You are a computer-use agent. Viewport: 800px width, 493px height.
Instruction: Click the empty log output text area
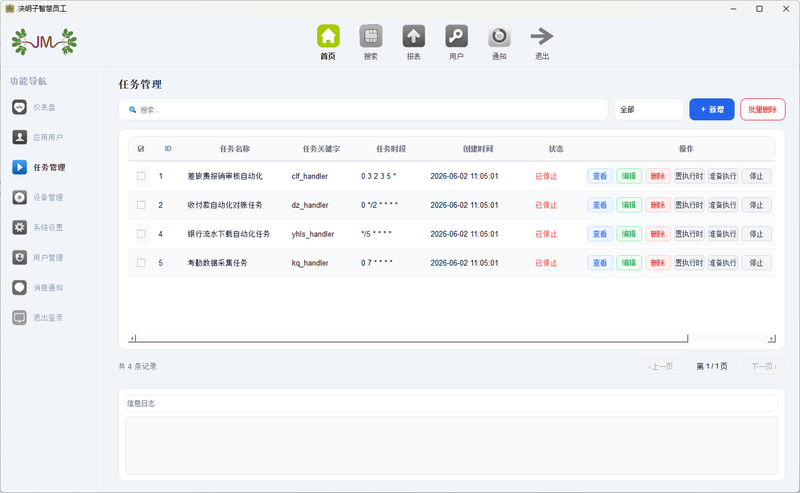click(x=452, y=446)
